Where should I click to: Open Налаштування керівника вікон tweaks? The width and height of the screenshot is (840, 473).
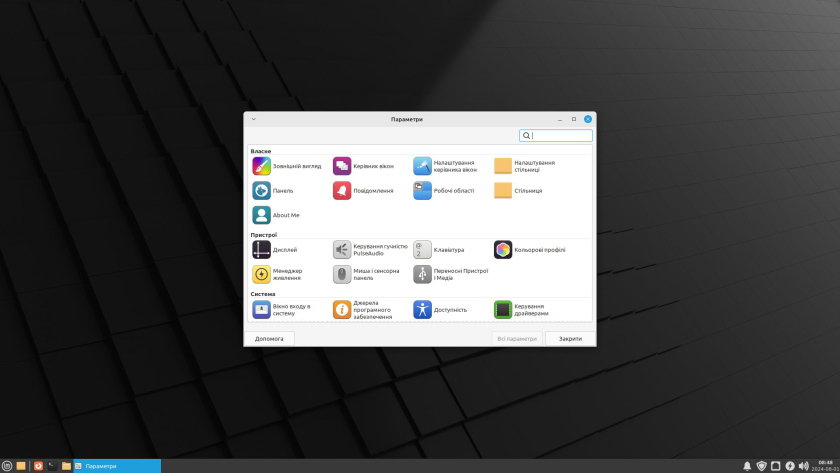click(445, 166)
